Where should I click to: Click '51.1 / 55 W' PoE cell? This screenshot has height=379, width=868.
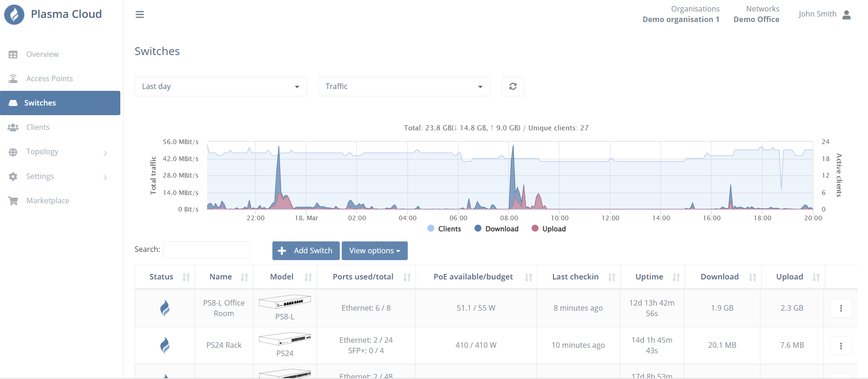(x=476, y=308)
